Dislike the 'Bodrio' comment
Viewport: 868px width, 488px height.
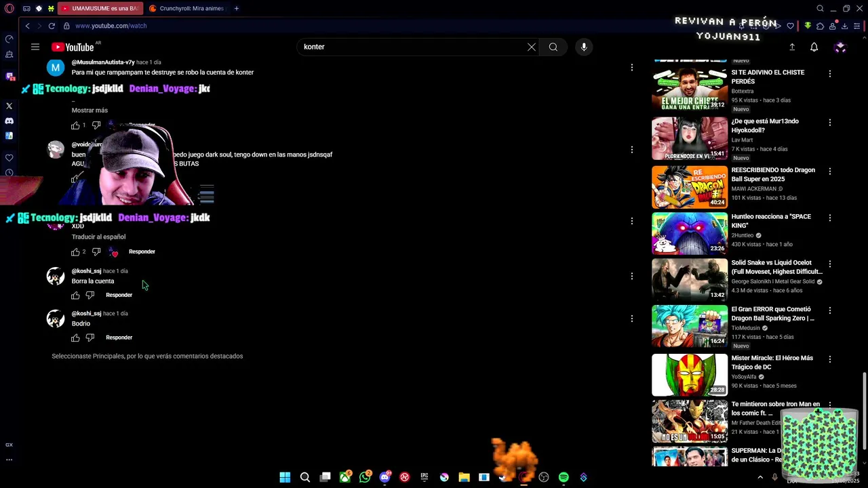(x=90, y=338)
